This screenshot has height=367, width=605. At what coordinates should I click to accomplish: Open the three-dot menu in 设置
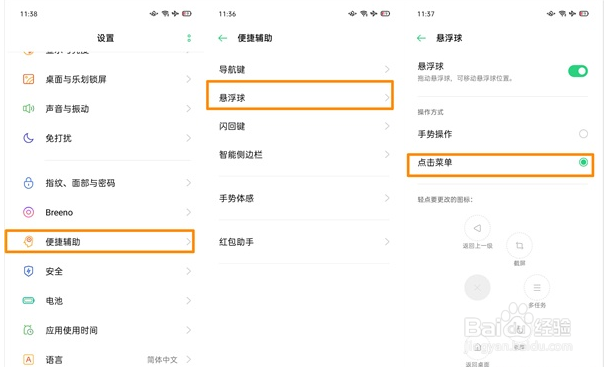tap(189, 38)
